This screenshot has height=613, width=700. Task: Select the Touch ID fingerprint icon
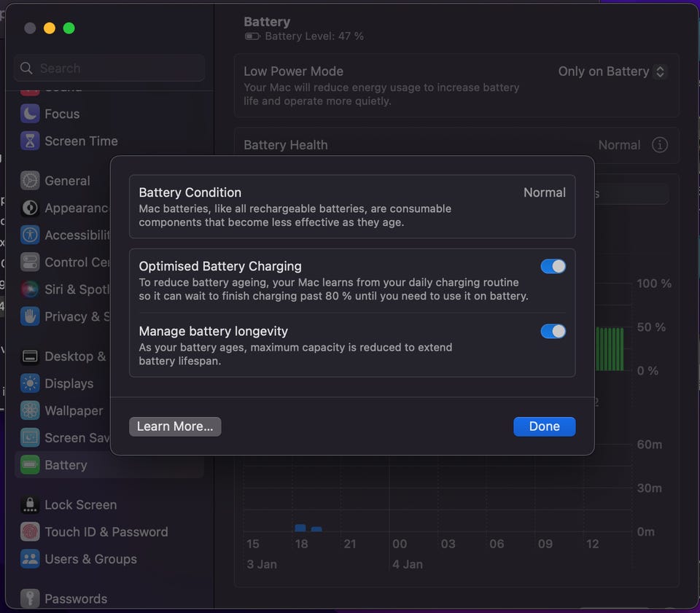click(x=30, y=532)
